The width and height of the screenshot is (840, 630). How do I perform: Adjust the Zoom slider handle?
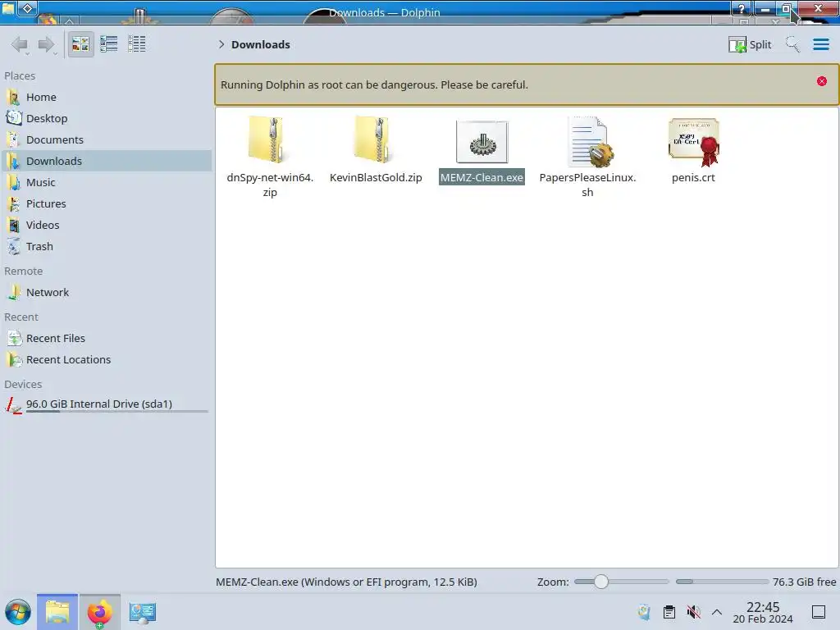(x=601, y=582)
